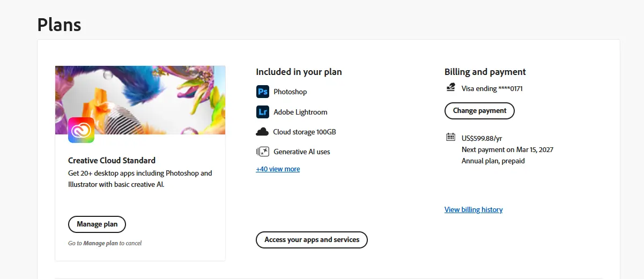Click the Included in your plan heading

(x=299, y=72)
